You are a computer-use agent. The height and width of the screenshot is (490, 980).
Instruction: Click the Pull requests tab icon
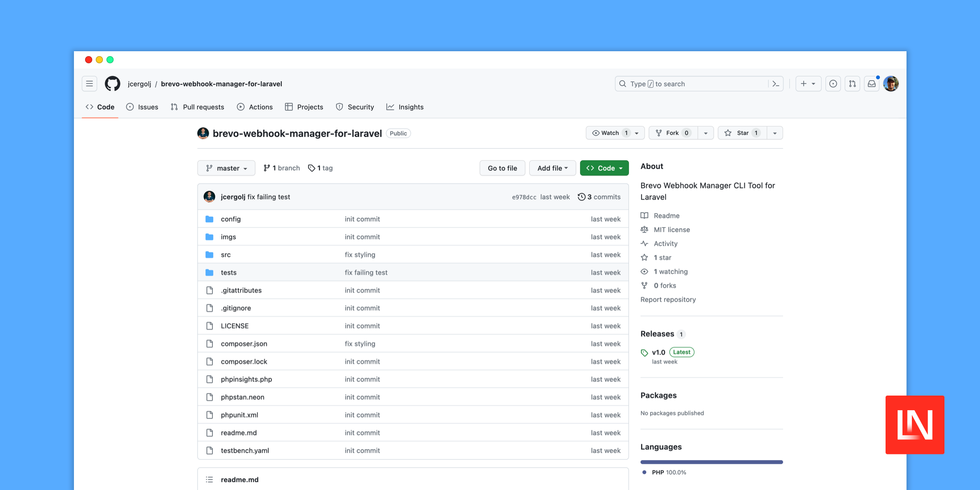(173, 107)
